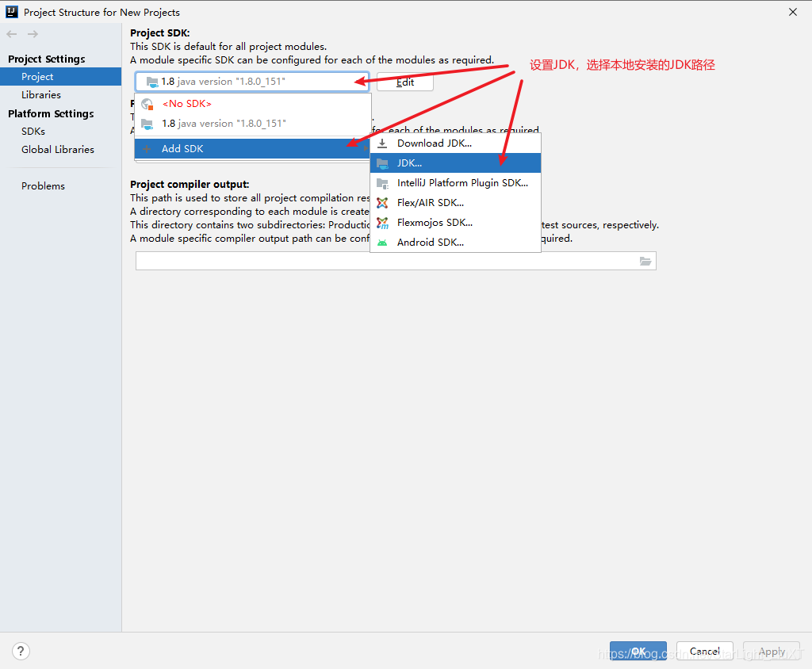812x669 pixels.
Task: Choose Android SDK... option
Action: click(456, 243)
